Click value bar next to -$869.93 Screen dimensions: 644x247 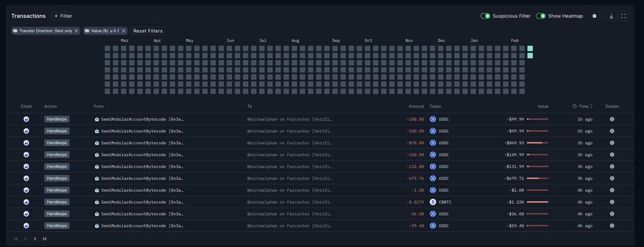(x=538, y=143)
